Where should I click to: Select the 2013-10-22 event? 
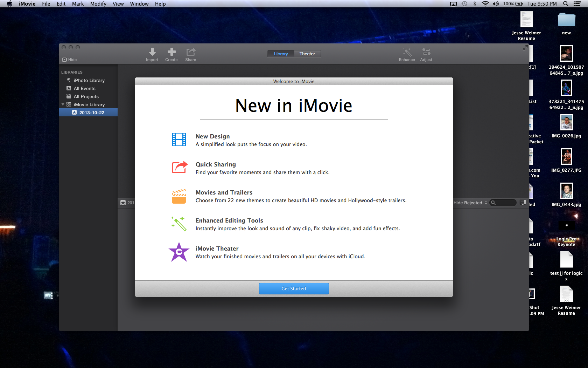(x=88, y=113)
